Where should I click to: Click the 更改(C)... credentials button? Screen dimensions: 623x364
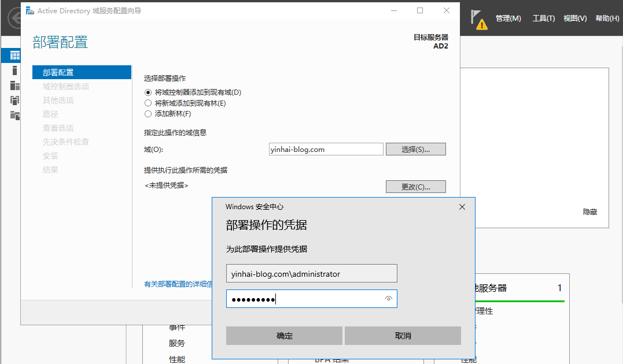click(415, 187)
